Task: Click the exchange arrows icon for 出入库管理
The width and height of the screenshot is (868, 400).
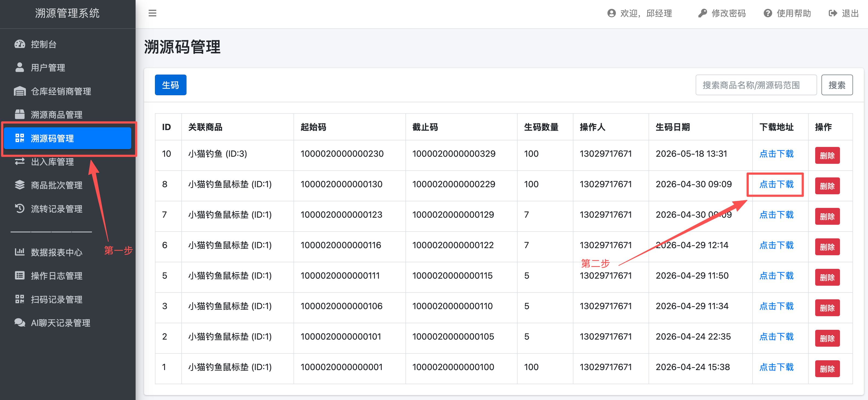Action: point(20,162)
